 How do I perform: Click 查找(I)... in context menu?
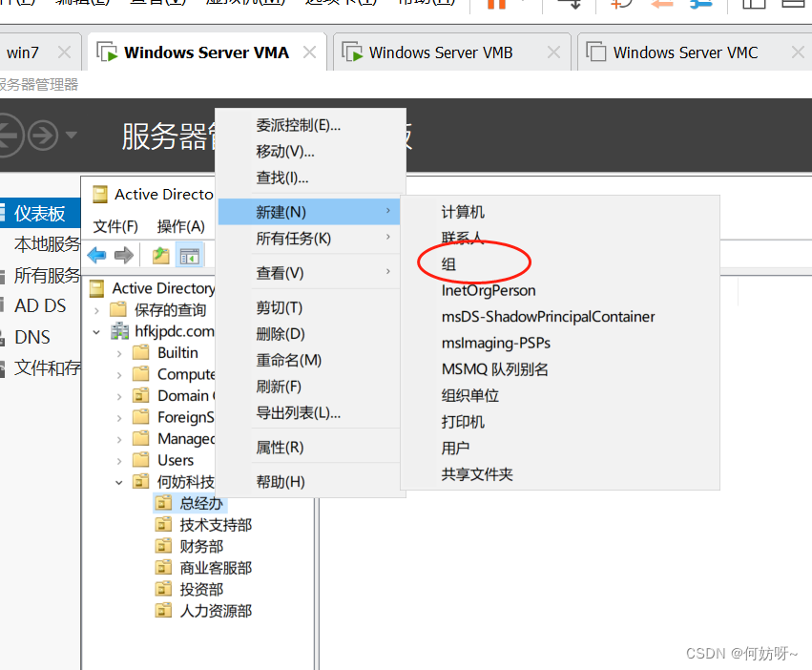pos(282,178)
